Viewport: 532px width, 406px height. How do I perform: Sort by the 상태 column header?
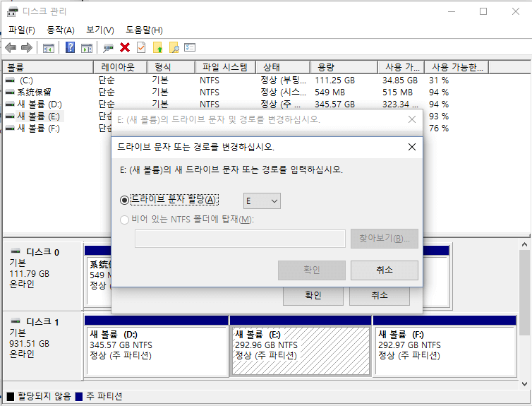click(283, 67)
